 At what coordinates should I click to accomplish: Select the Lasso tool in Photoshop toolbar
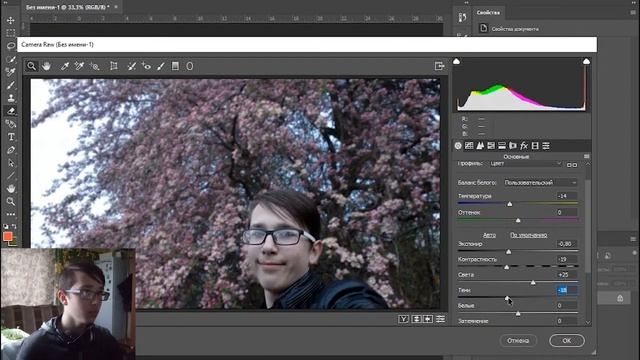11,46
